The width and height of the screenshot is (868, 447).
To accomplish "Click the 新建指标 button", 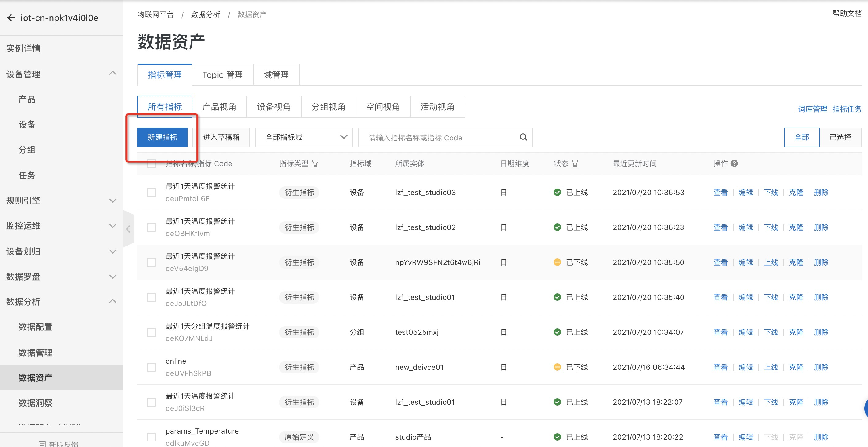I will pyautogui.click(x=162, y=137).
